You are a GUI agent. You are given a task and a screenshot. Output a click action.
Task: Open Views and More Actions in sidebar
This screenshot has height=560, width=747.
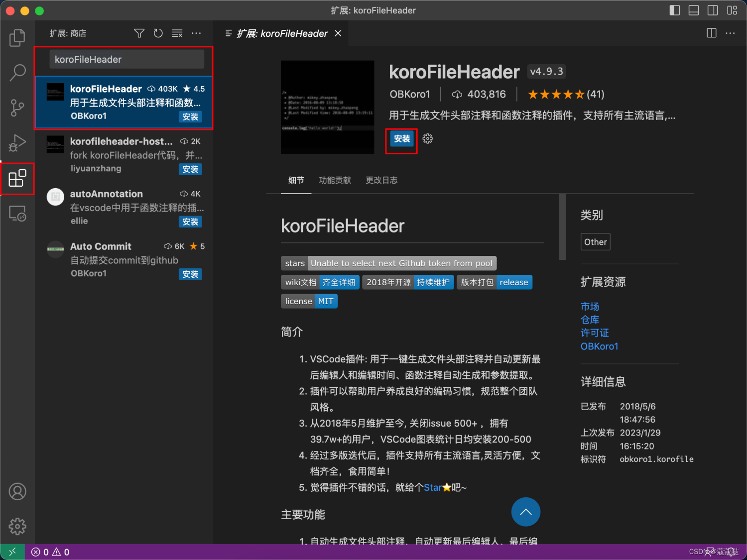pos(196,33)
